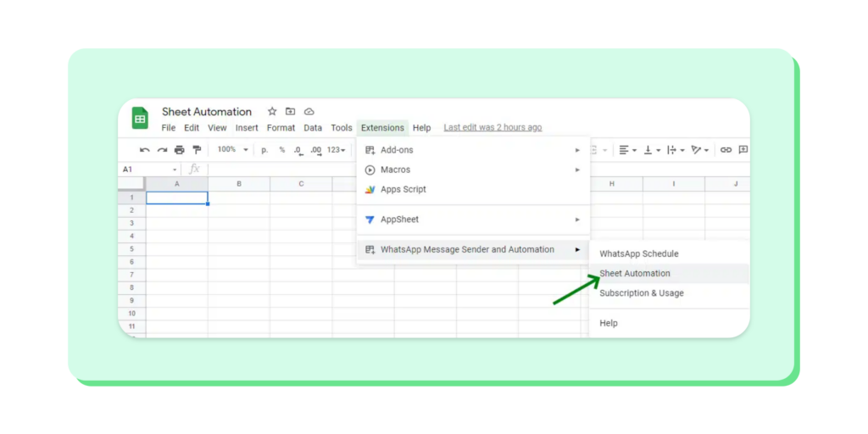Increase decimal places
The image size is (868, 434).
pyautogui.click(x=316, y=151)
